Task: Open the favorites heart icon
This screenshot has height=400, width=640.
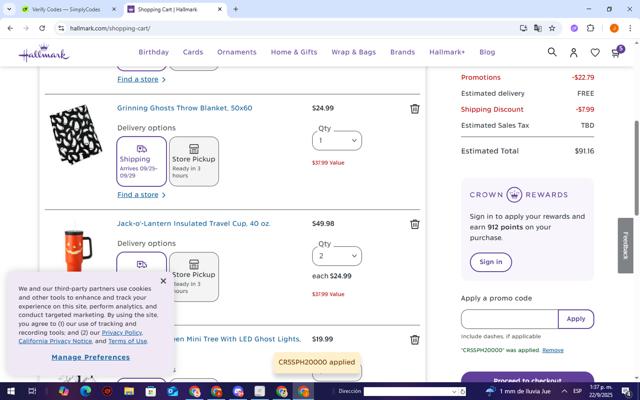Action: click(x=595, y=52)
